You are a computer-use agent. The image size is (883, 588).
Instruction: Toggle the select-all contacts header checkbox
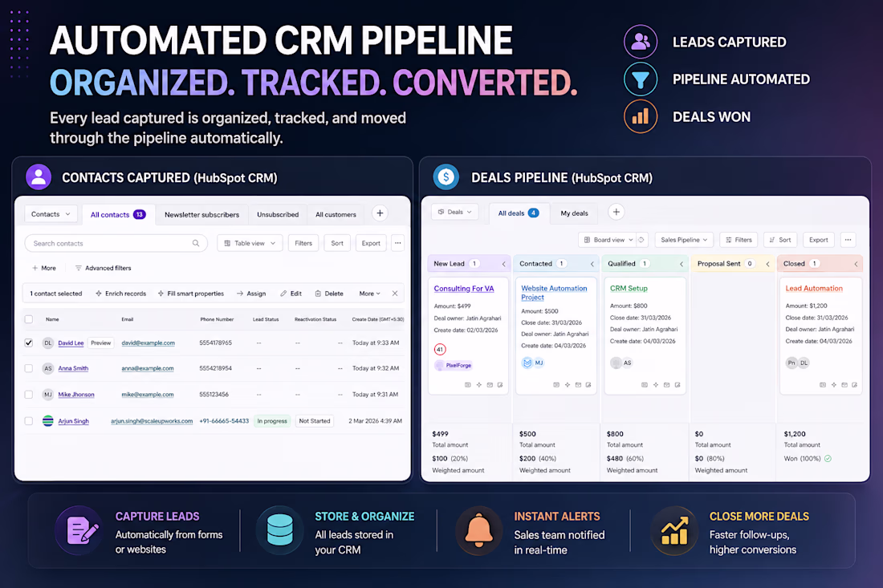(x=29, y=319)
